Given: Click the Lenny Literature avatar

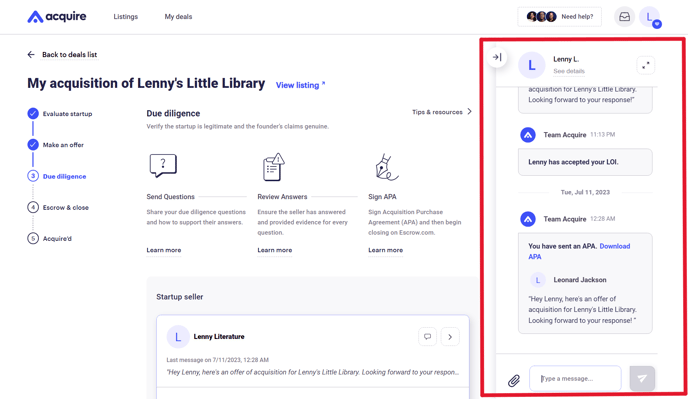Looking at the screenshot, I should [x=178, y=337].
